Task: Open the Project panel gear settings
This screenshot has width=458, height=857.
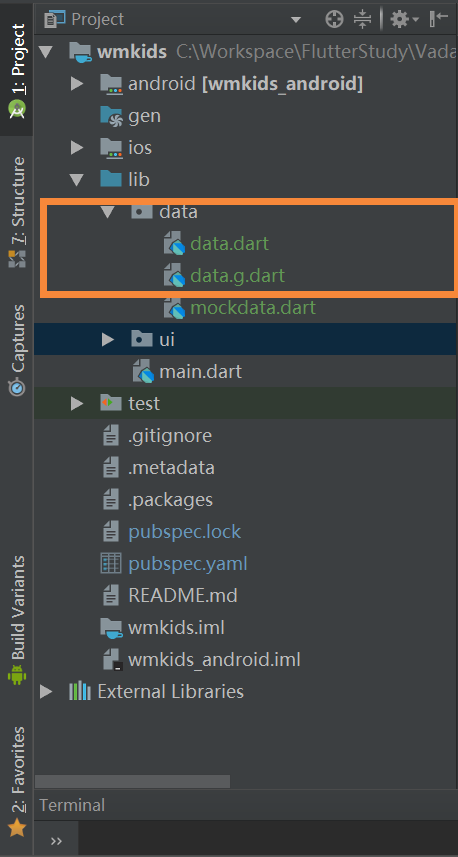Action: click(404, 20)
